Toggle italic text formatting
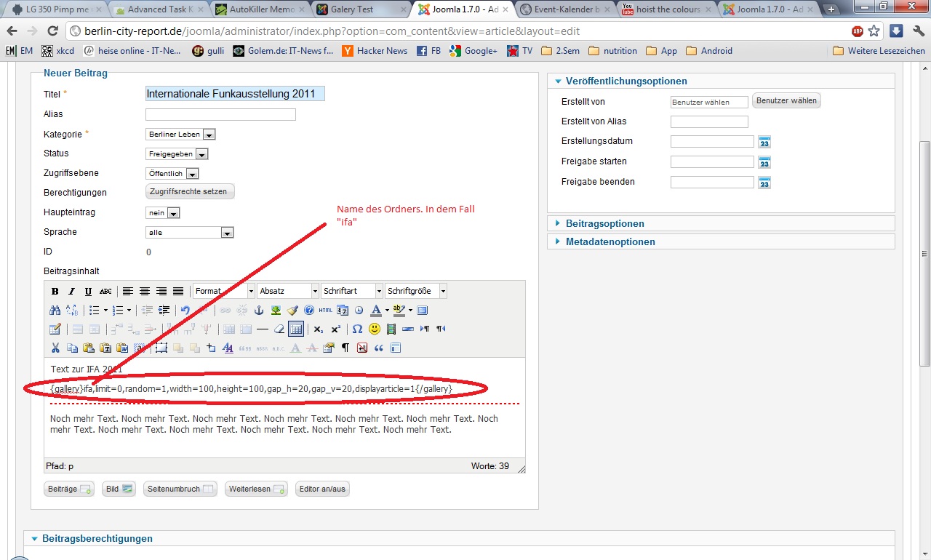Viewport: 931px width, 560px height. pos(71,292)
